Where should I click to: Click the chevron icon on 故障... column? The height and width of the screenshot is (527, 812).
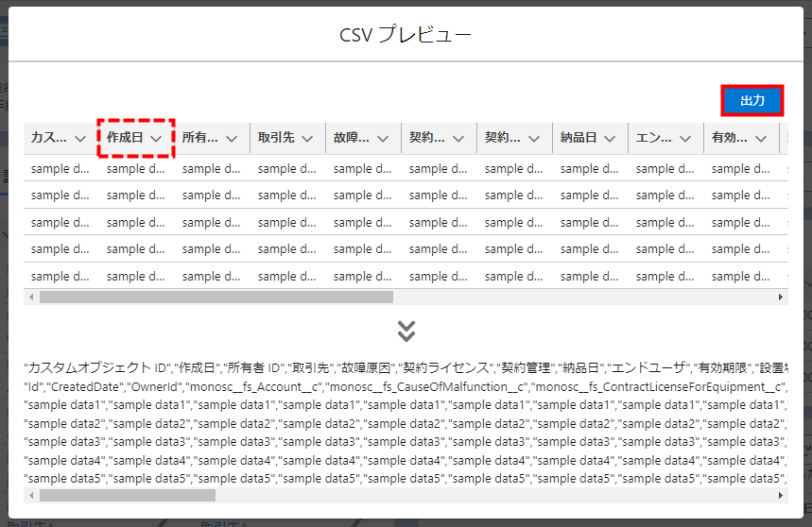point(383,138)
